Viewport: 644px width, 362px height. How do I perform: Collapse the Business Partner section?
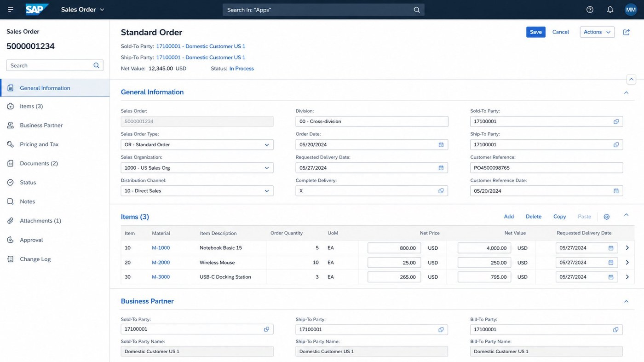[626, 301]
